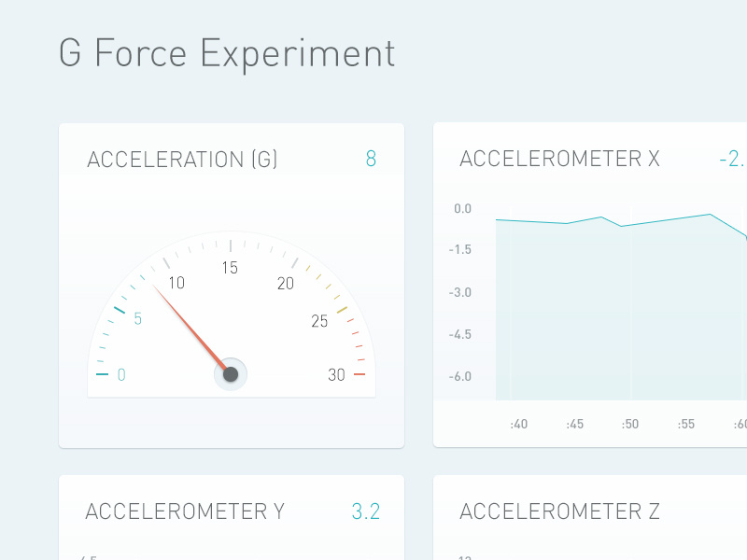
Task: Select the 25 mark on gauge
Action: tap(319, 321)
